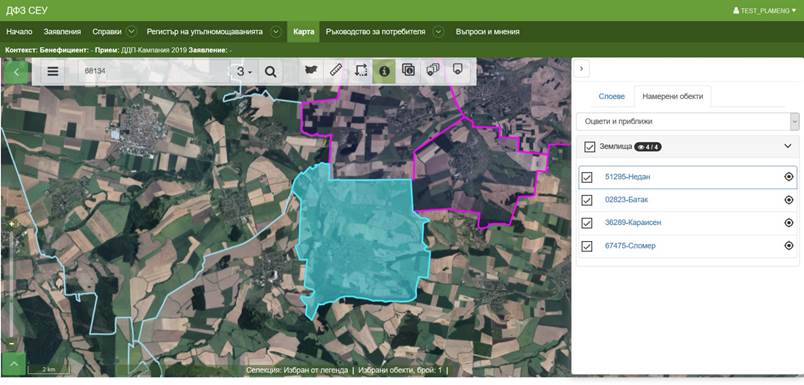
Task: Uncheck the 36289-Карайсен checkbox
Action: pyautogui.click(x=587, y=223)
